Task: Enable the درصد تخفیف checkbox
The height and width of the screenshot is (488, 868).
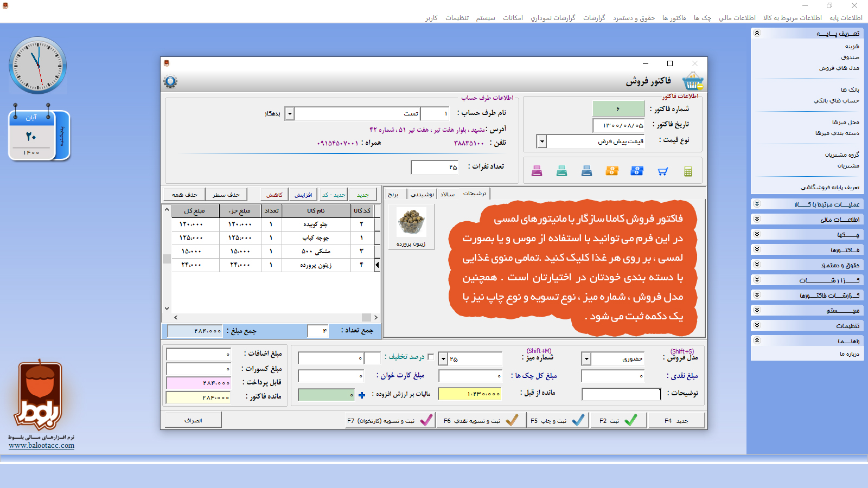Action: click(x=431, y=357)
